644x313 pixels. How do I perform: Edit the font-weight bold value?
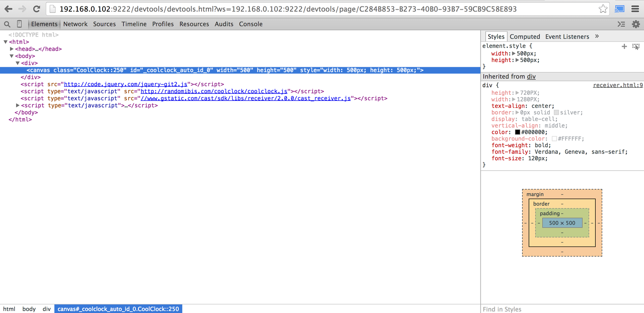click(541, 145)
